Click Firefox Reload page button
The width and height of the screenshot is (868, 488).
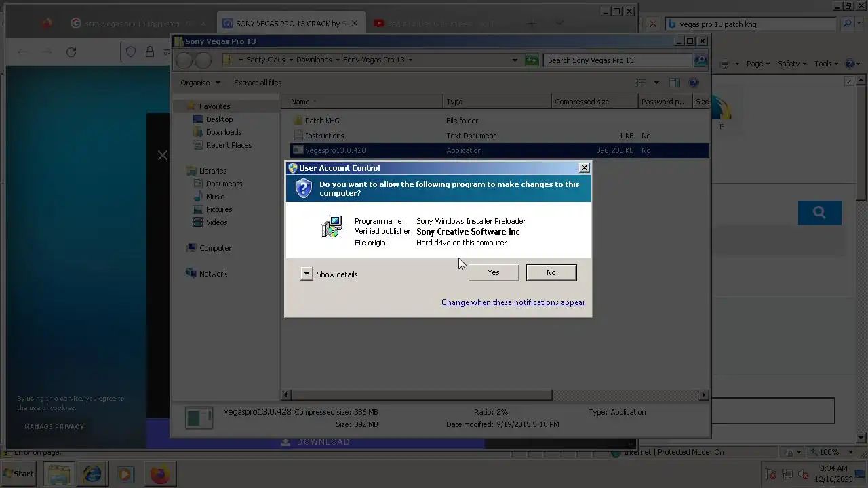pos(71,52)
